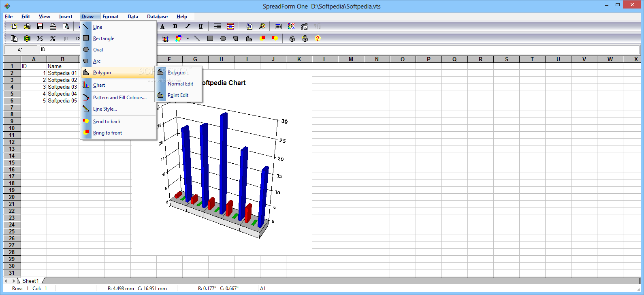This screenshot has height=295, width=644.
Task: Click the sheet tab scroll right arrow
Action: coord(13,281)
